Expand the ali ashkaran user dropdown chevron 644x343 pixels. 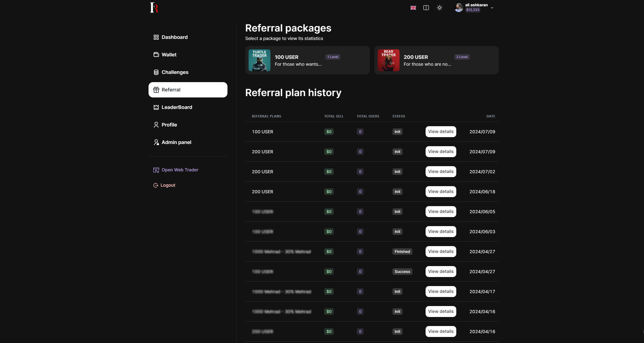(x=492, y=8)
